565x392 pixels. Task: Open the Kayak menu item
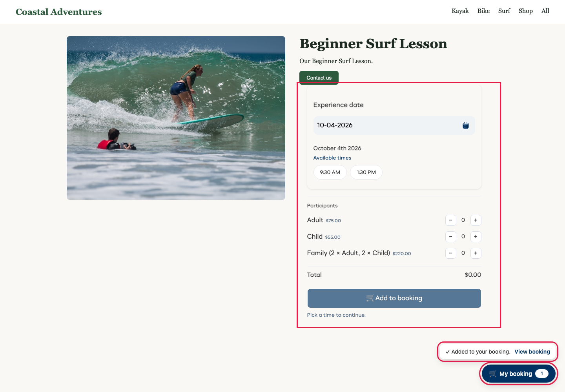point(460,11)
